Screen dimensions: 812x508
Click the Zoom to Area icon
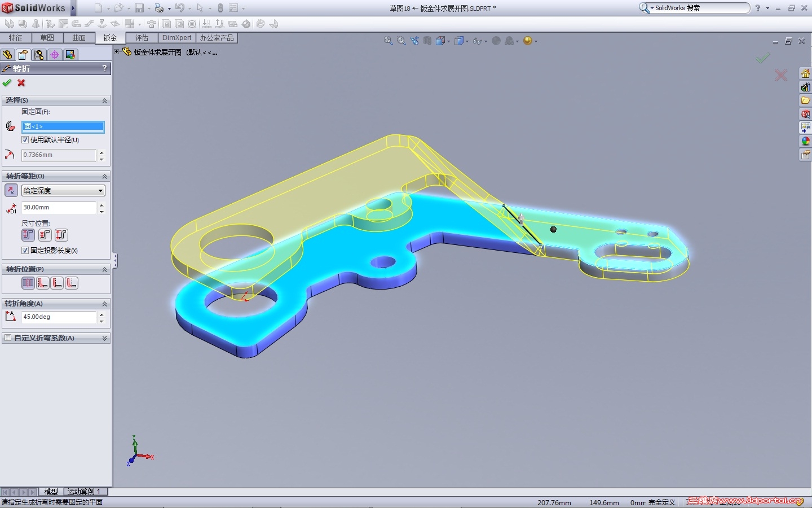coord(401,41)
